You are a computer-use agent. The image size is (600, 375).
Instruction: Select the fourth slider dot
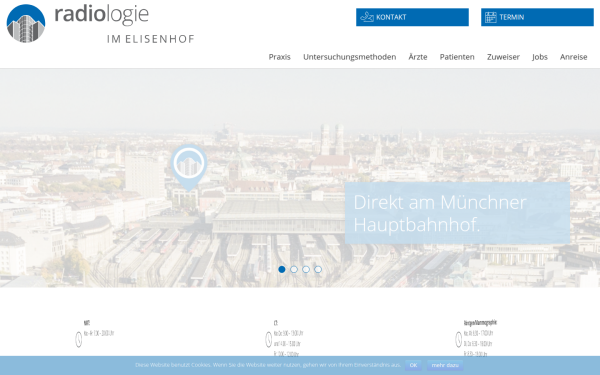coord(318,269)
